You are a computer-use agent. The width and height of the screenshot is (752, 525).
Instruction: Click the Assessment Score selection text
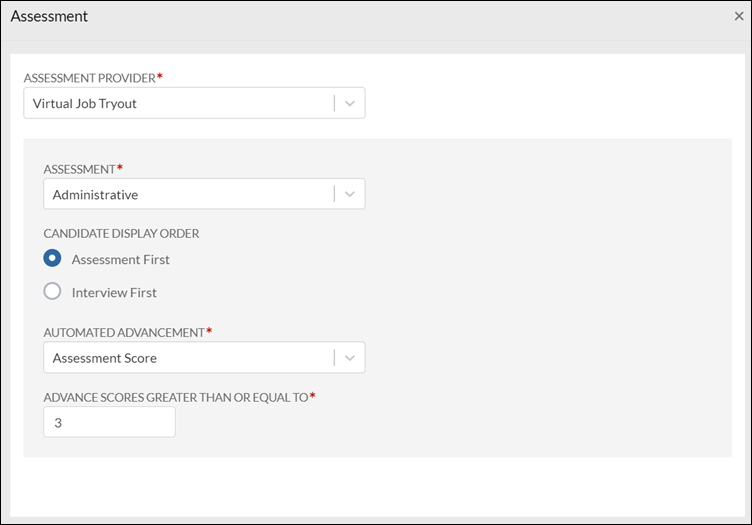point(105,358)
